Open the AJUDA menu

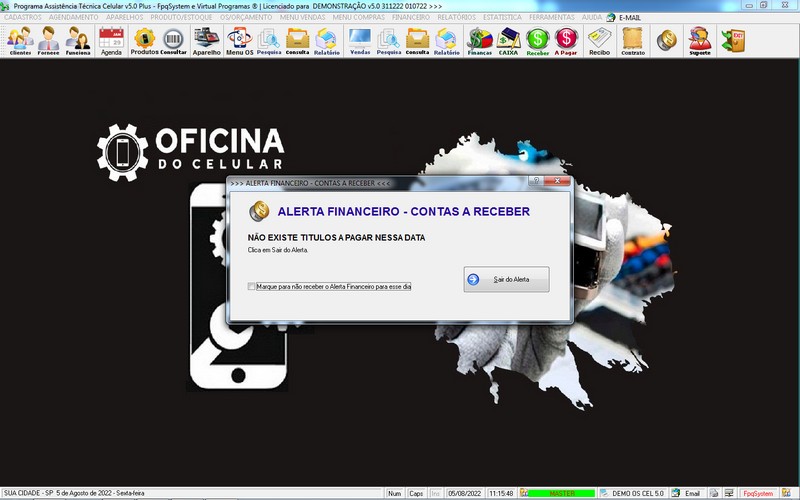tap(592, 17)
